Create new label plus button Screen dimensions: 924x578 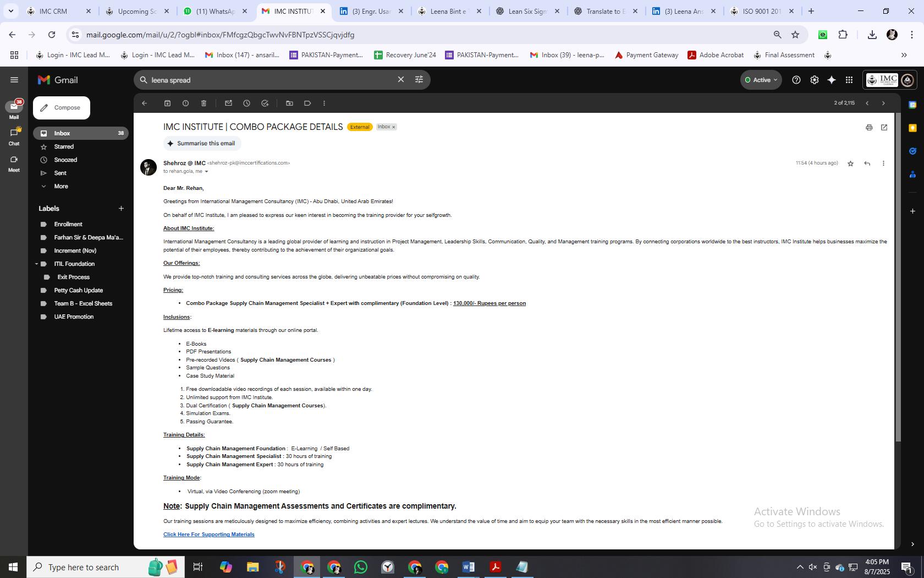(x=121, y=209)
